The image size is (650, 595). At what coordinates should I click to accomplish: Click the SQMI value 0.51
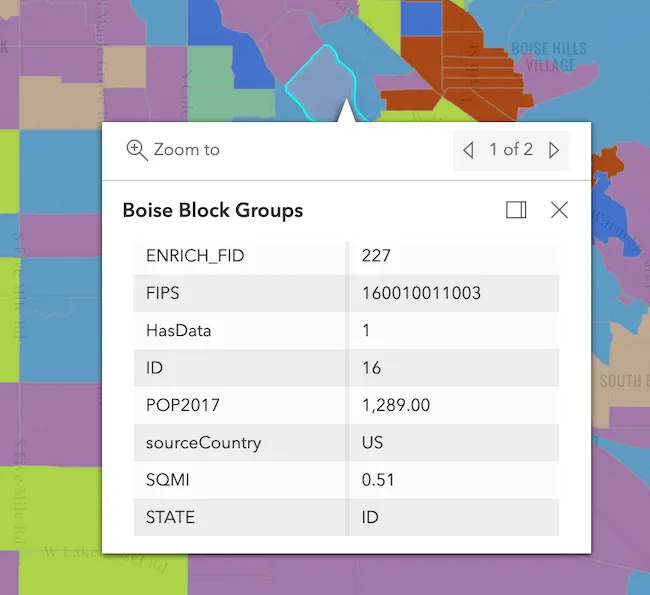coord(378,480)
